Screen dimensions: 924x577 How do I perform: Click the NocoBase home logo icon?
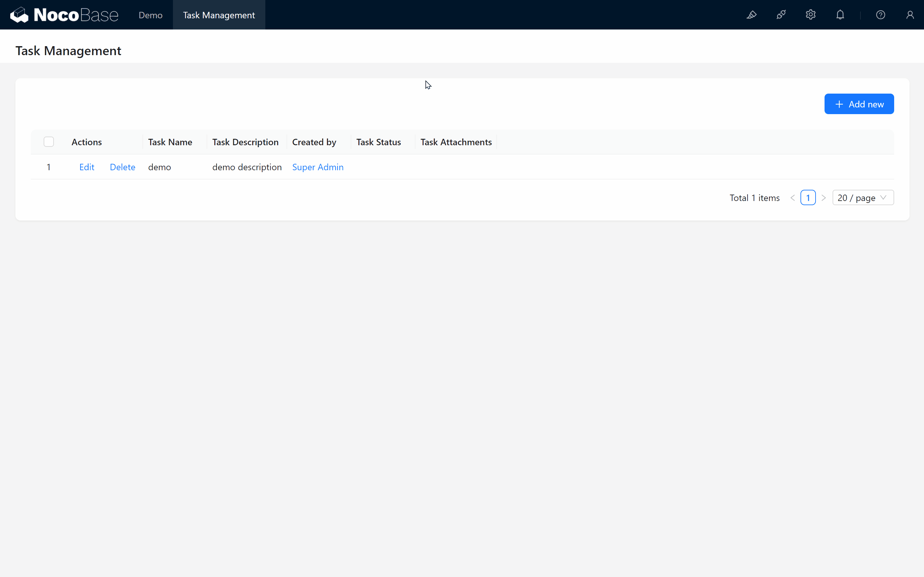17,15
